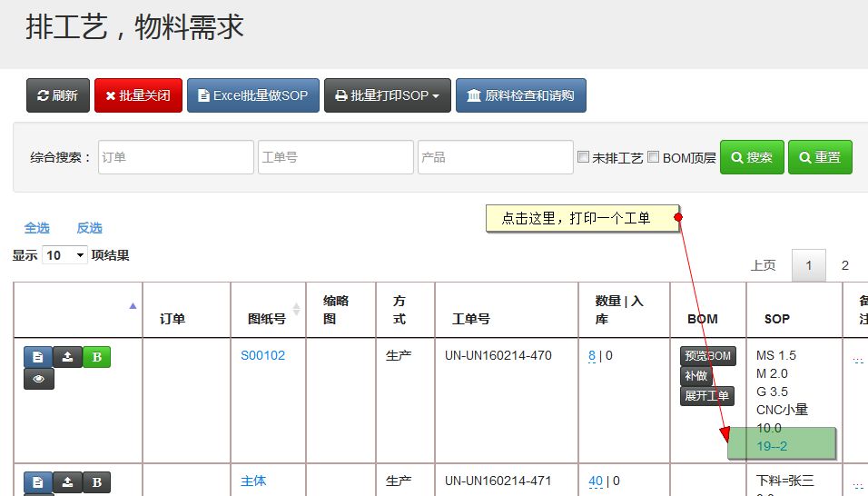868x496 pixels.
Task: Click the sort triangle in first column header
Action: (133, 306)
